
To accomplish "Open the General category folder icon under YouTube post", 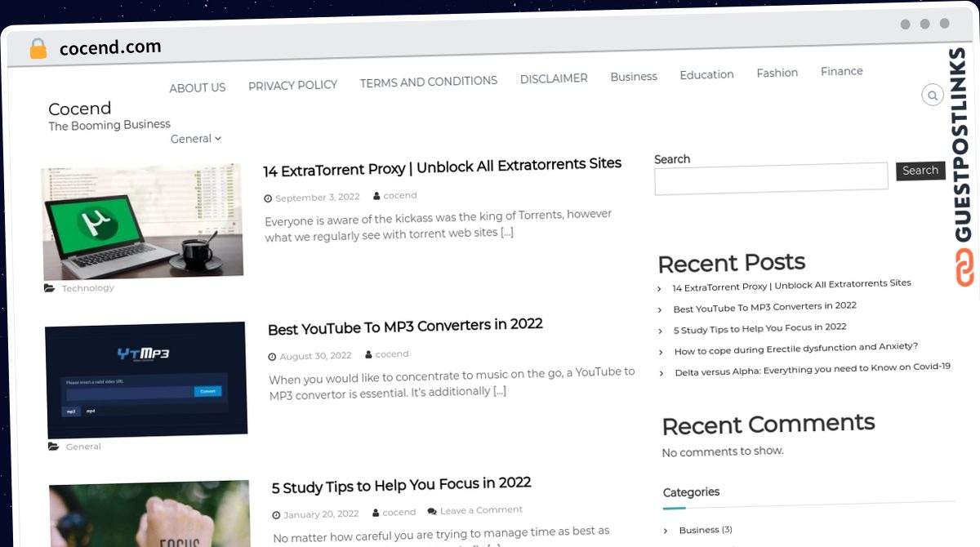I will (54, 447).
